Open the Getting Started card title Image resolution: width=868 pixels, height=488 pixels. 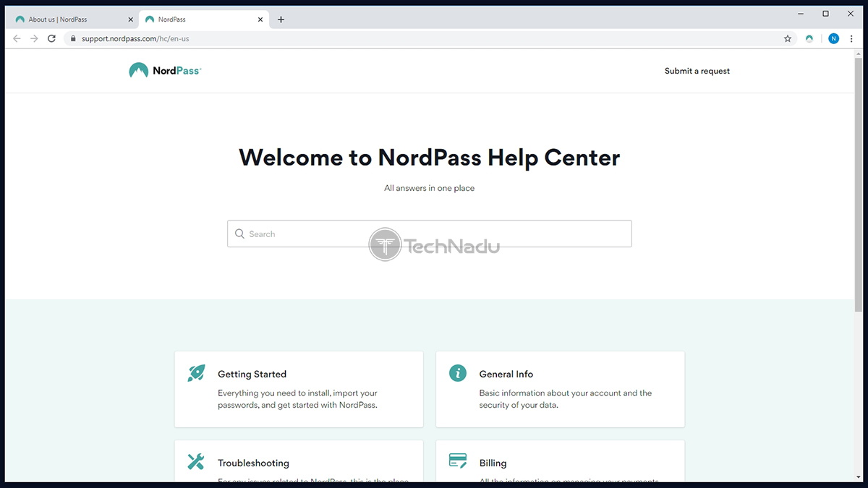[252, 374]
